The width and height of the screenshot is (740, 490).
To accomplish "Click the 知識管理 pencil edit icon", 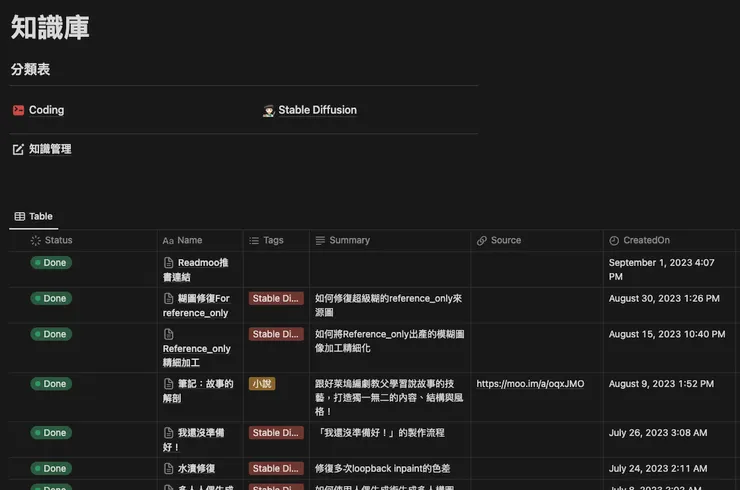I will 18,150.
